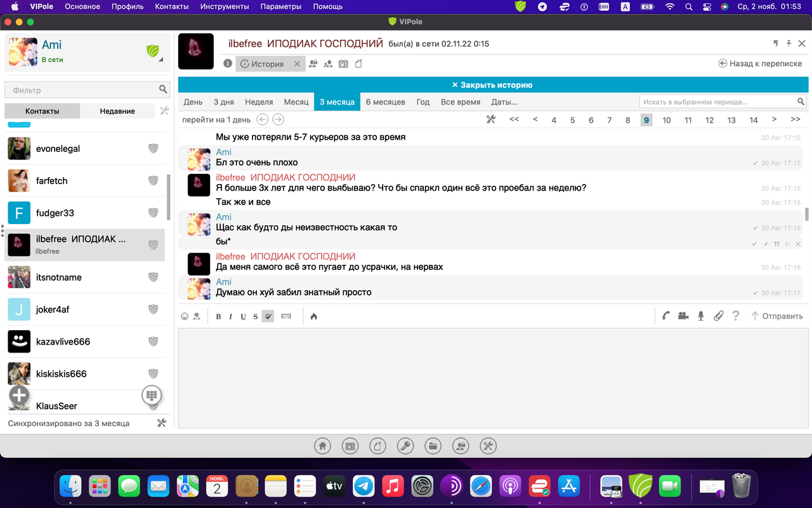The height and width of the screenshot is (508, 812).
Task: Select the 6 месяцев period tab
Action: coord(385,102)
